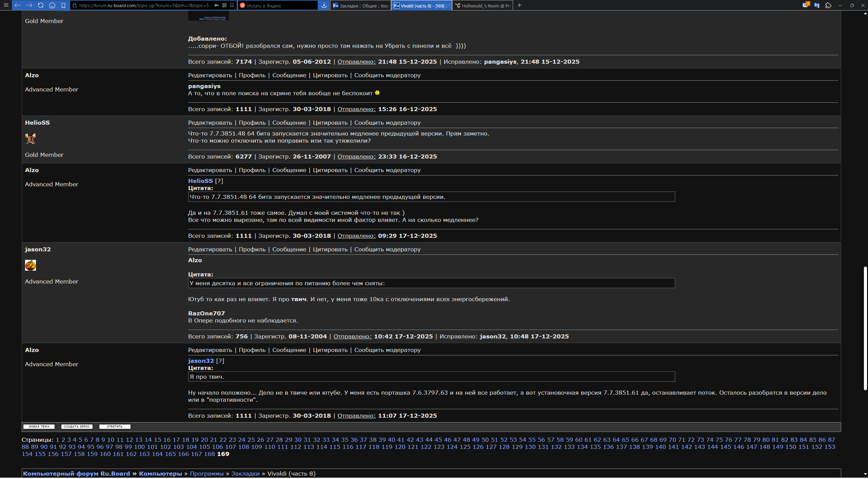Click the saved passwords key icon
Image resolution: width=868 pixels, height=479 pixels.
(217, 5)
